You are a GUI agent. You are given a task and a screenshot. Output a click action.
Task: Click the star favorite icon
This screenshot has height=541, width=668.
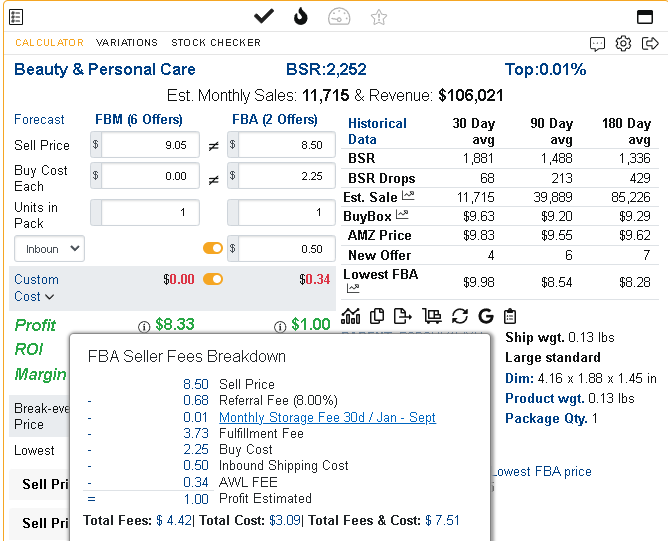378,17
